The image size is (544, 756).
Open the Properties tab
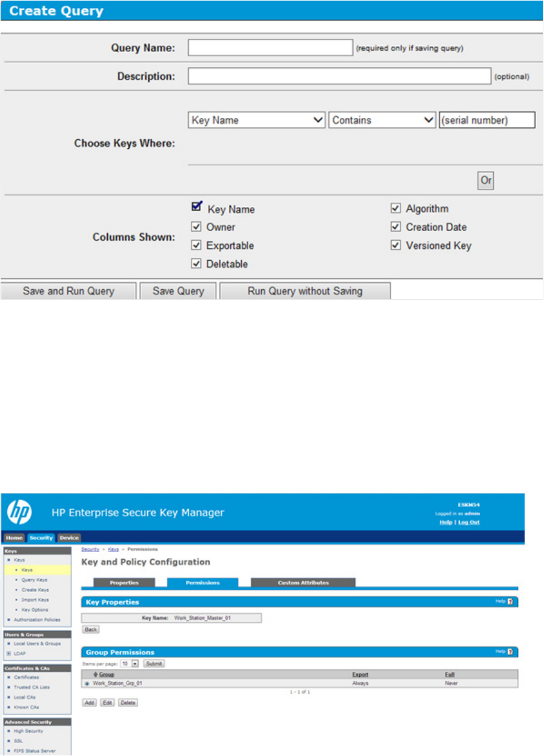(124, 582)
